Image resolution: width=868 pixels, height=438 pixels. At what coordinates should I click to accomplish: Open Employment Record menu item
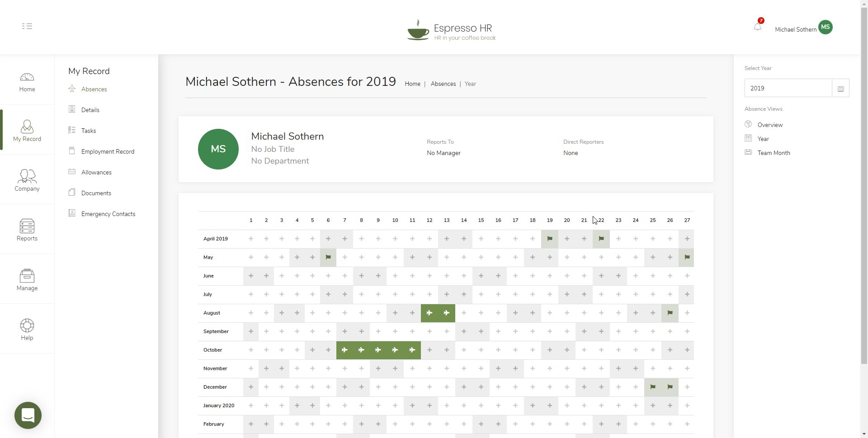tap(108, 152)
